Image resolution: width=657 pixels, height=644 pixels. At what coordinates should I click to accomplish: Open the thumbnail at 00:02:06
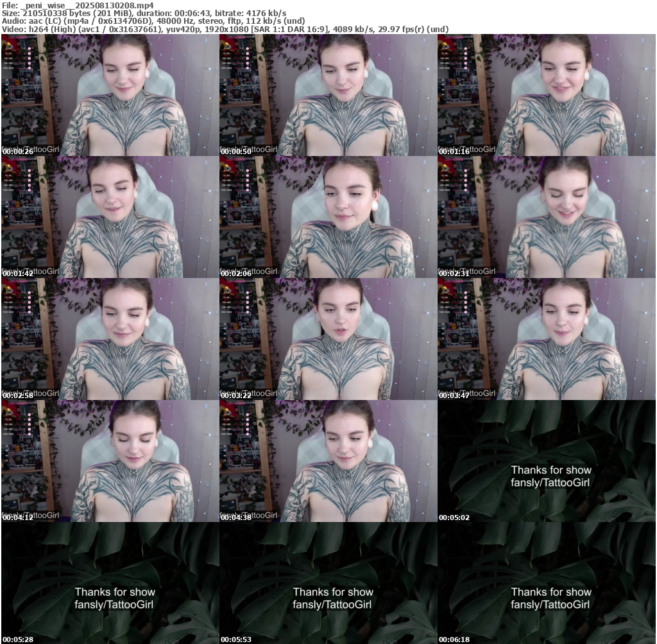point(328,217)
